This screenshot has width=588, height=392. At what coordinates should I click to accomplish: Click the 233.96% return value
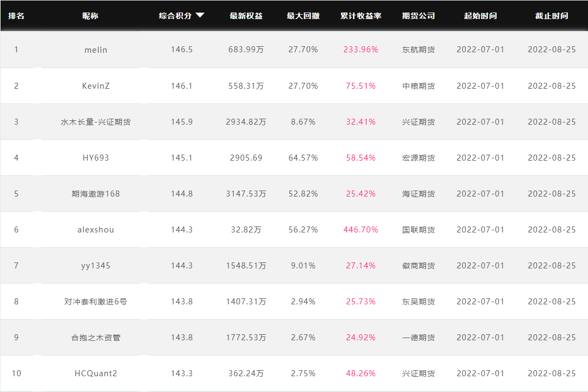pos(361,50)
